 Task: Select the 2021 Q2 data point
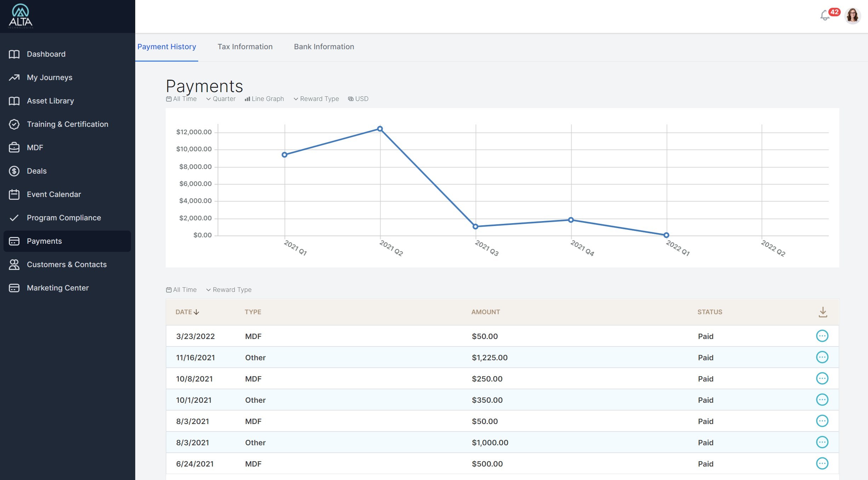click(x=380, y=129)
